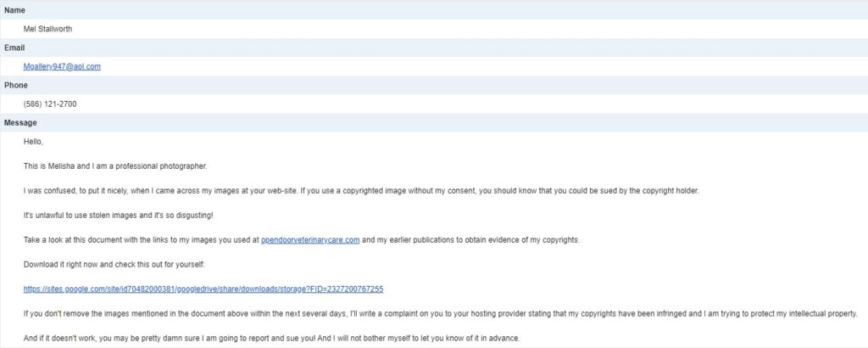Click the Email field header
Image resolution: width=868 pixels, height=348 pixels.
16,48
